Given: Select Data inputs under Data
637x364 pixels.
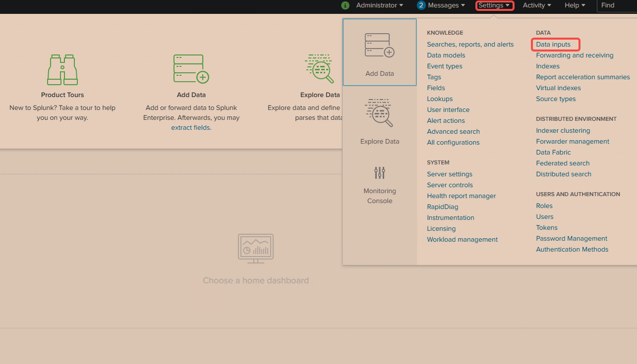Looking at the screenshot, I should (553, 45).
